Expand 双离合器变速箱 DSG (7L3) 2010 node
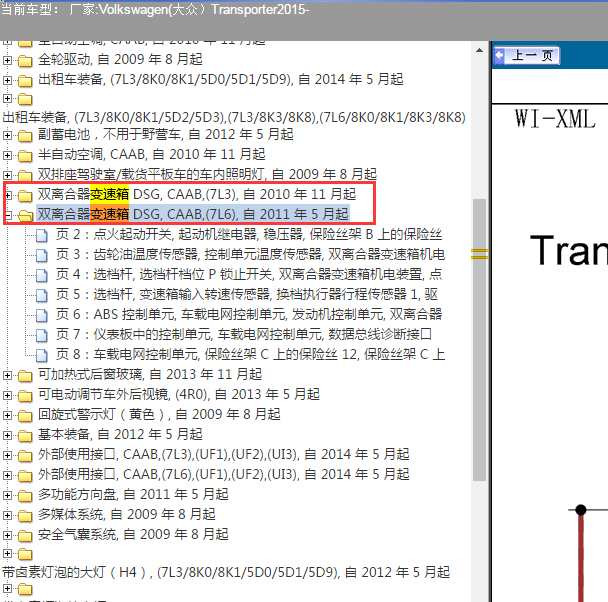Screen dimensions: 608x602 (x=7, y=195)
